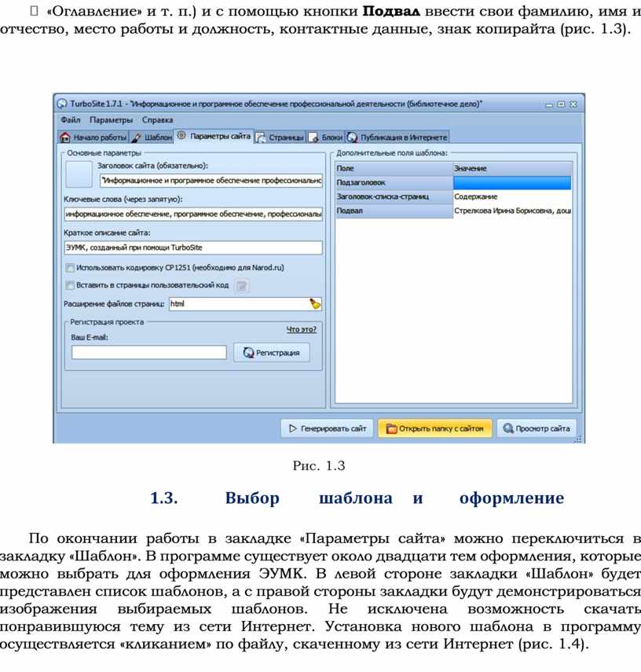Image resolution: width=641 pixels, height=672 pixels.
Task: Click the highlighted Подзаголовок value cell
Action: coord(512,182)
